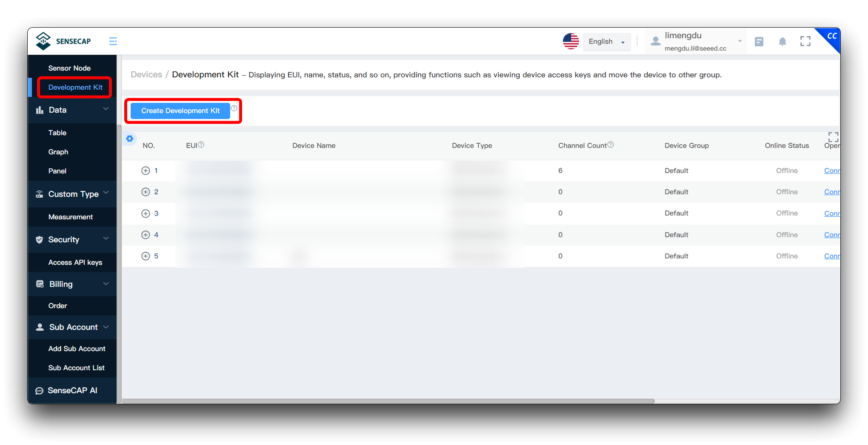The height and width of the screenshot is (445, 868).
Task: Click help icon beside Create Development Kit
Action: (x=234, y=108)
